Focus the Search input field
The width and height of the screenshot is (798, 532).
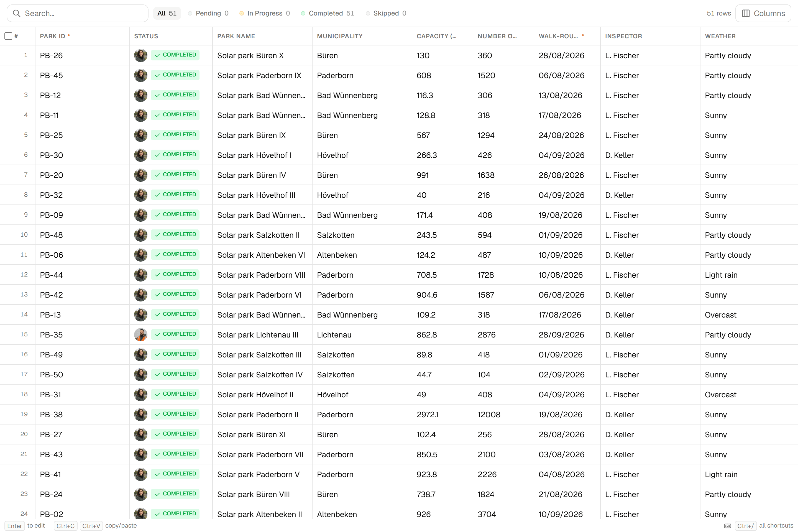[78, 13]
